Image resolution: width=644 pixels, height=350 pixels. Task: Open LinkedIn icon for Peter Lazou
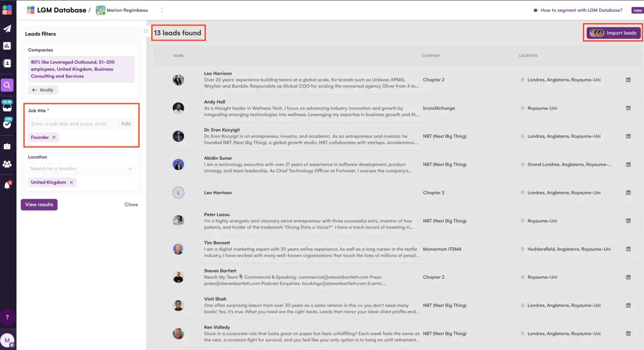(628, 221)
